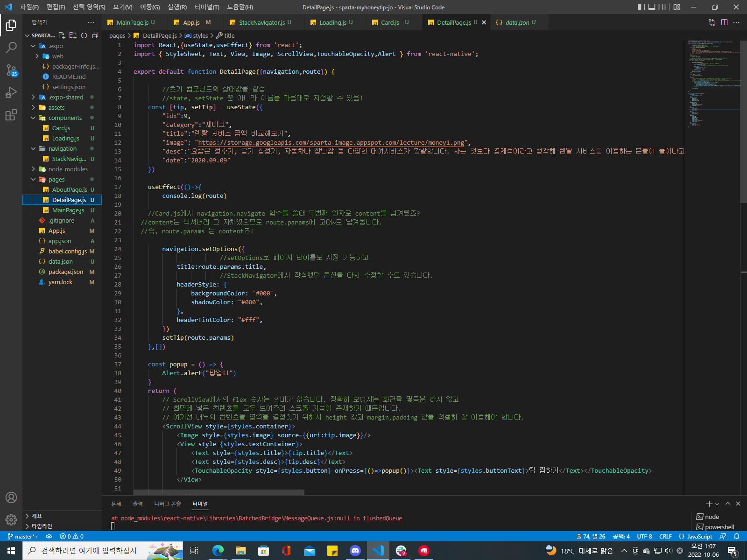Viewport: 747px width, 560px height.
Task: Open Source Control view with 25 badge
Action: (x=11, y=70)
